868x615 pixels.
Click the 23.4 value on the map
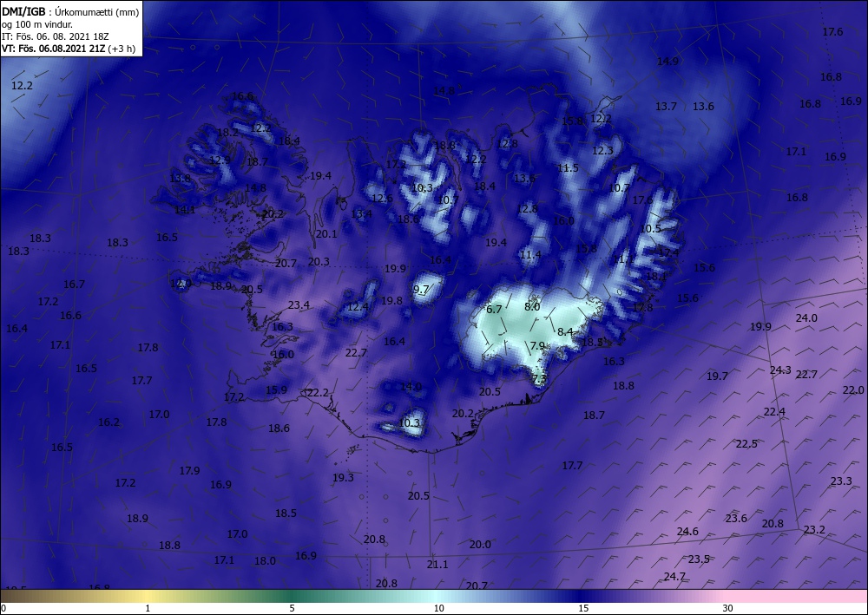[x=299, y=304]
